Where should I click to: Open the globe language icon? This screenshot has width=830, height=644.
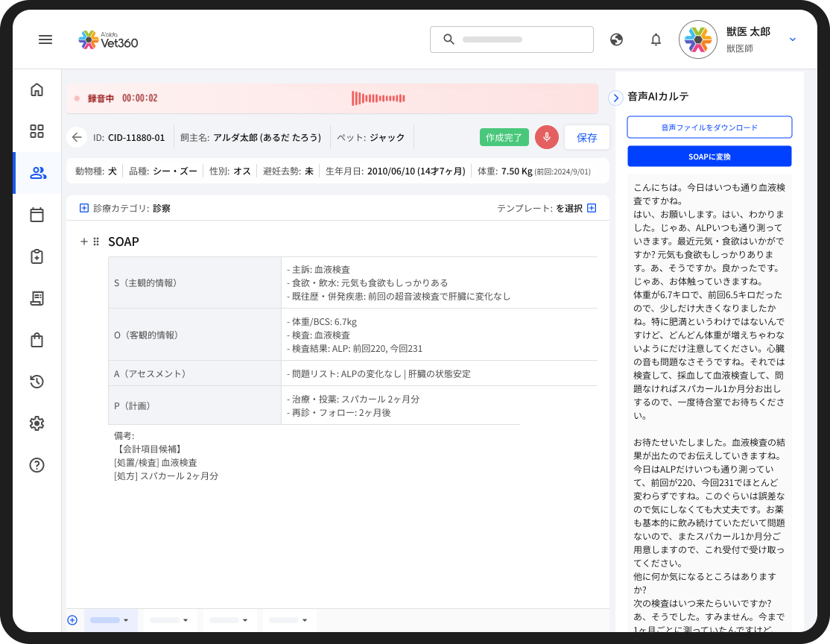coord(616,40)
